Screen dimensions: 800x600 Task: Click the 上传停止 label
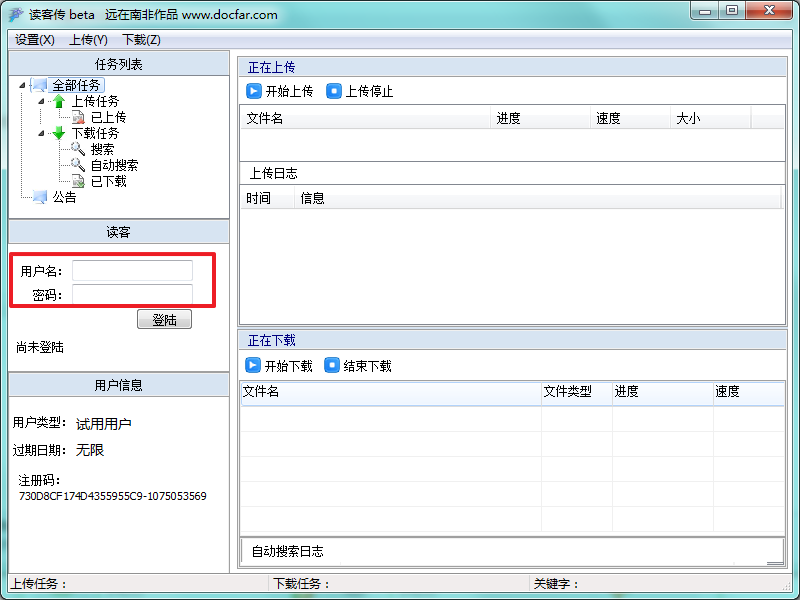369,91
